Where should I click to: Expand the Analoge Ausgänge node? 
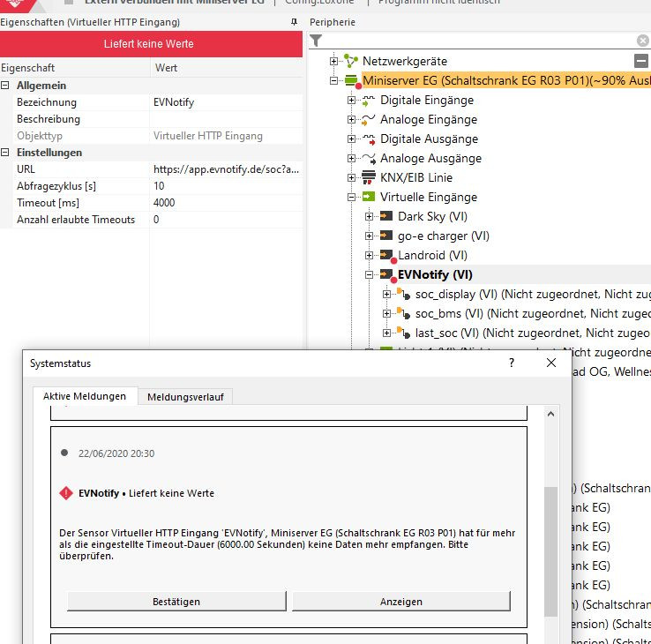coord(351,158)
